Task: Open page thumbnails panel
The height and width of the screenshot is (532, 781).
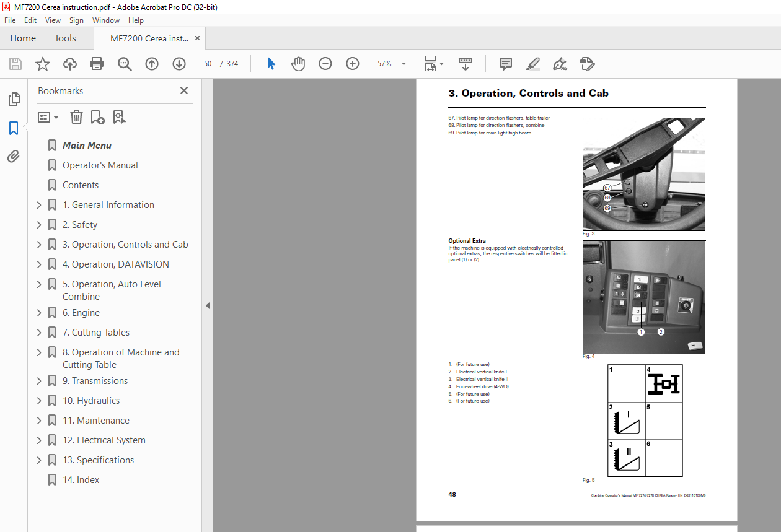Action: [14, 99]
